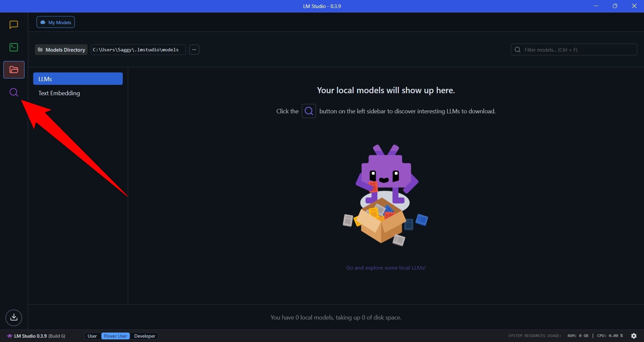Select the LLMs category
The image size is (644, 342).
[x=78, y=79]
